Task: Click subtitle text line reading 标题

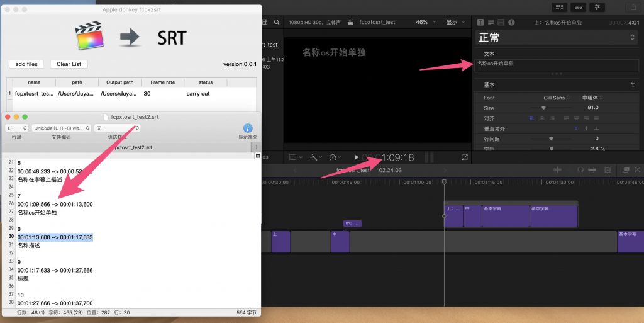Action: coord(23,278)
